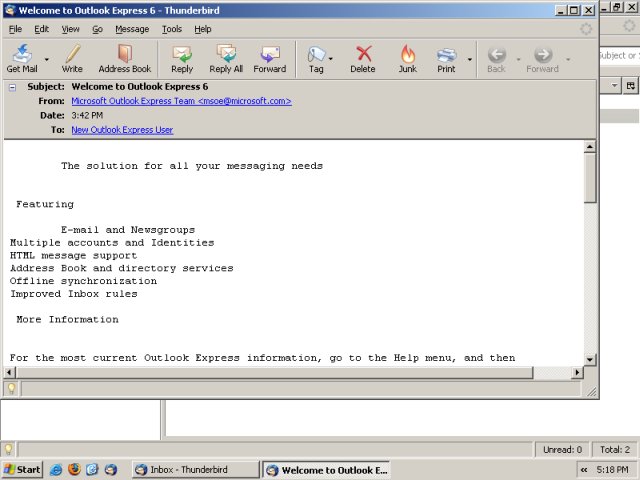
Task: Click the Total: 2 status entry
Action: (615, 450)
